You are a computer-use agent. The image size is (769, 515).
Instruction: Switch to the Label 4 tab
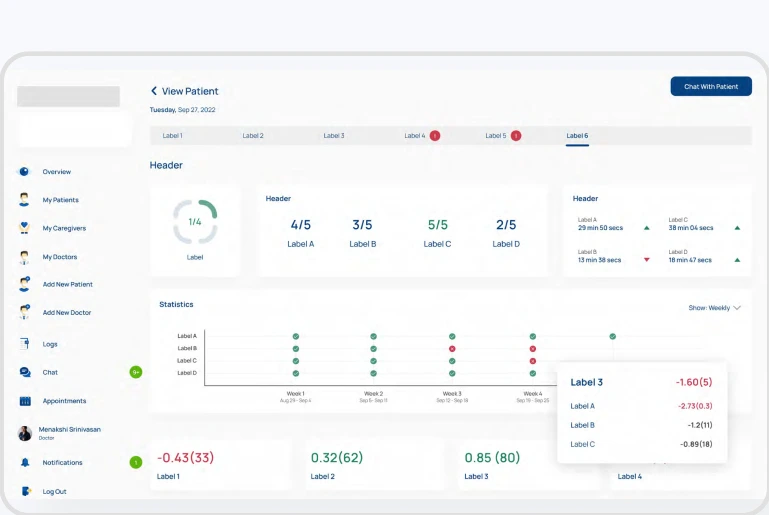click(x=415, y=136)
